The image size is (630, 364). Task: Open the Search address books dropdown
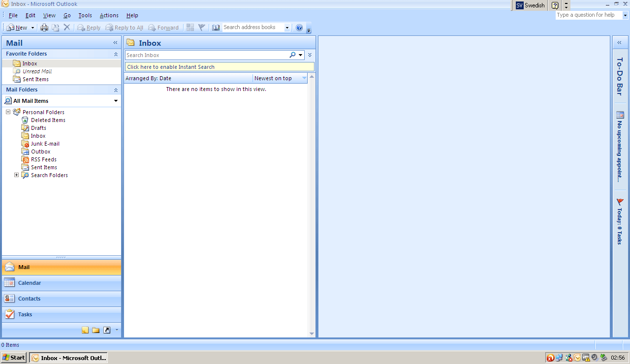pyautogui.click(x=287, y=28)
